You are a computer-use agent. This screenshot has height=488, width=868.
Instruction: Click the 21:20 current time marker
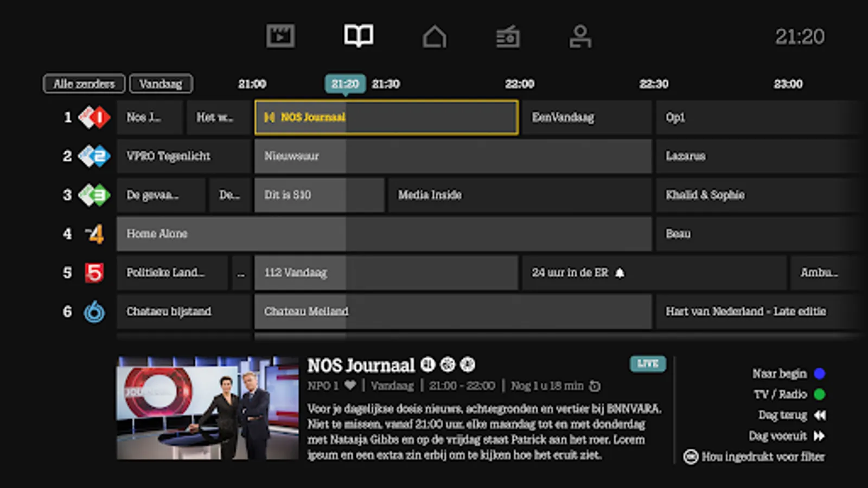(x=345, y=84)
